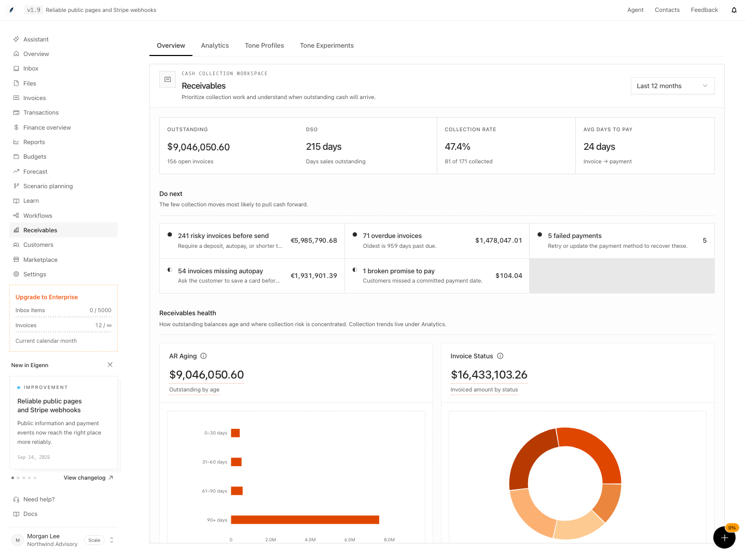Click the feather app logo
Viewport: 747px width, 560px height.
(x=11, y=10)
